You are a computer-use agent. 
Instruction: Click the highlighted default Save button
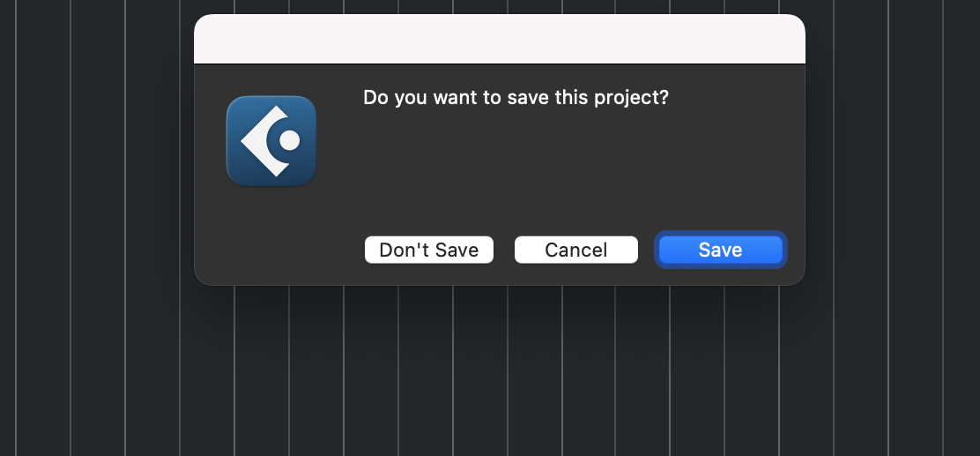[720, 250]
